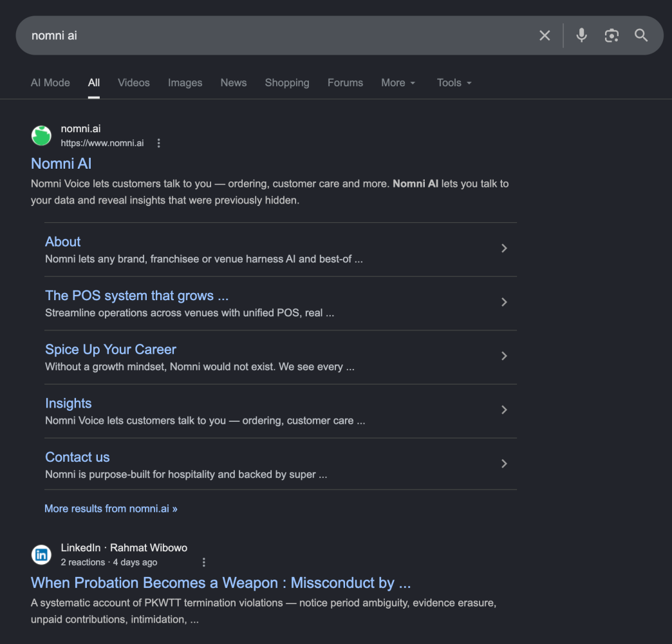Submit search with magnifying glass icon

click(x=640, y=35)
